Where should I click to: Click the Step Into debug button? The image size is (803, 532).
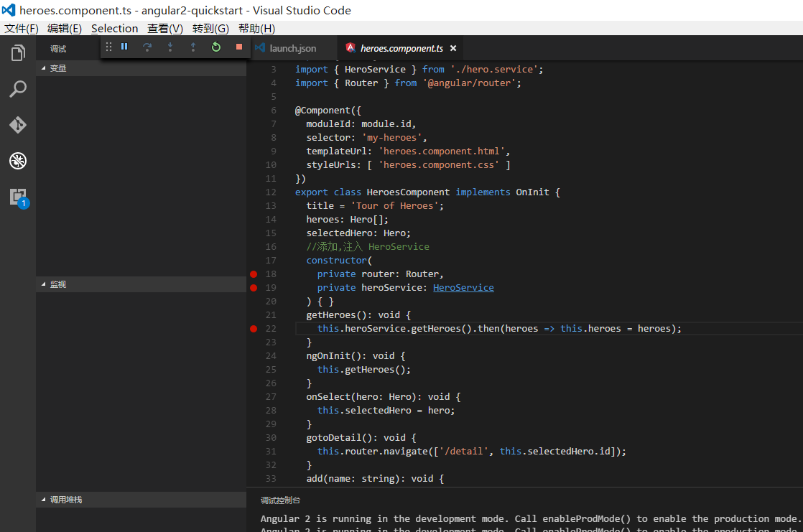coord(170,47)
